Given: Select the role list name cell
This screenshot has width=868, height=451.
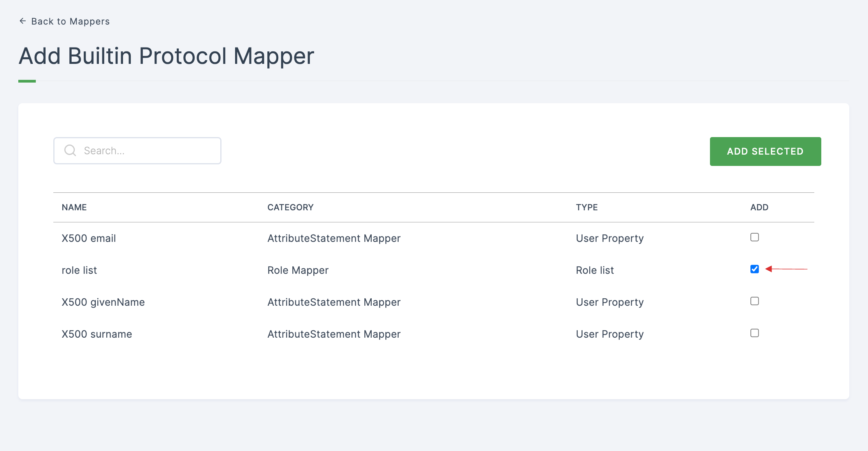Looking at the screenshot, I should 79,270.
